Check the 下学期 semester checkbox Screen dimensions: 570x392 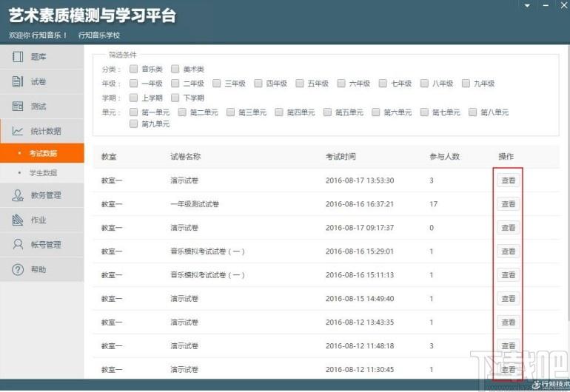coord(175,98)
